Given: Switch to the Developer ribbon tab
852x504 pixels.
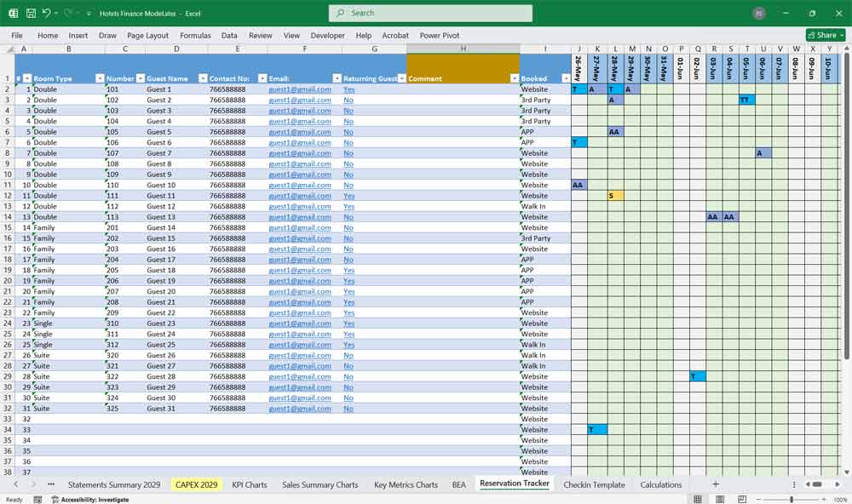Looking at the screenshot, I should (329, 36).
